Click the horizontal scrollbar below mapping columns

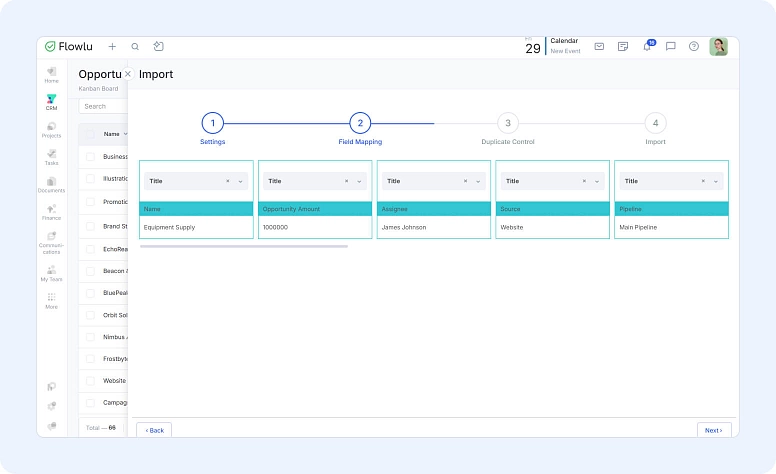click(x=244, y=246)
